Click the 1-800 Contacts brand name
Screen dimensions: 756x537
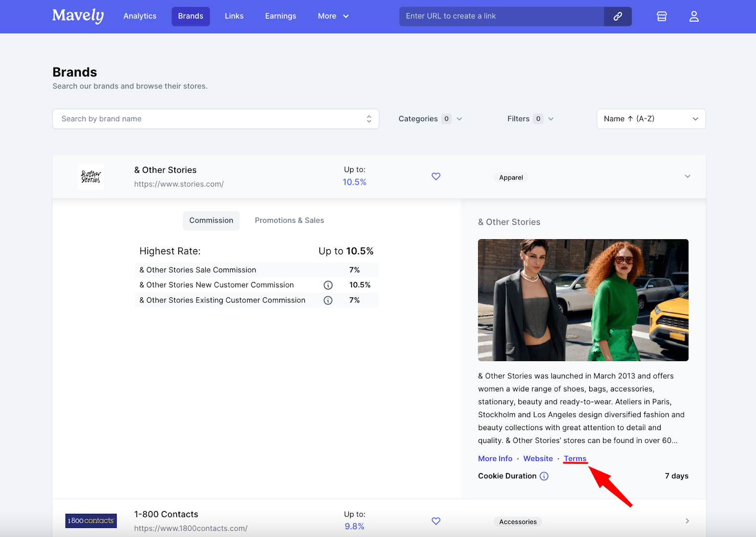pyautogui.click(x=166, y=514)
